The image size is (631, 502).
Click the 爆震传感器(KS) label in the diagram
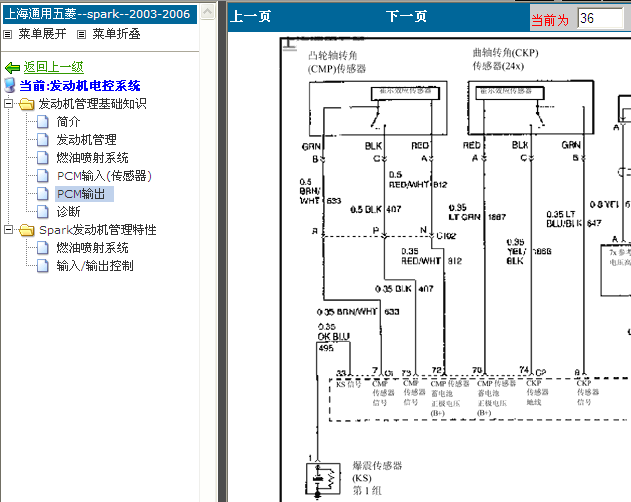[377, 478]
